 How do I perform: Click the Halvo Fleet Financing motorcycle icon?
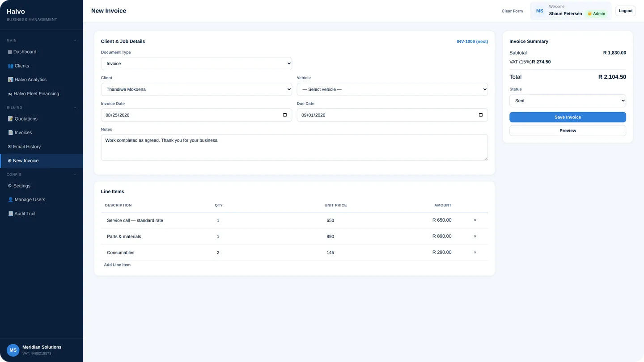(x=10, y=94)
